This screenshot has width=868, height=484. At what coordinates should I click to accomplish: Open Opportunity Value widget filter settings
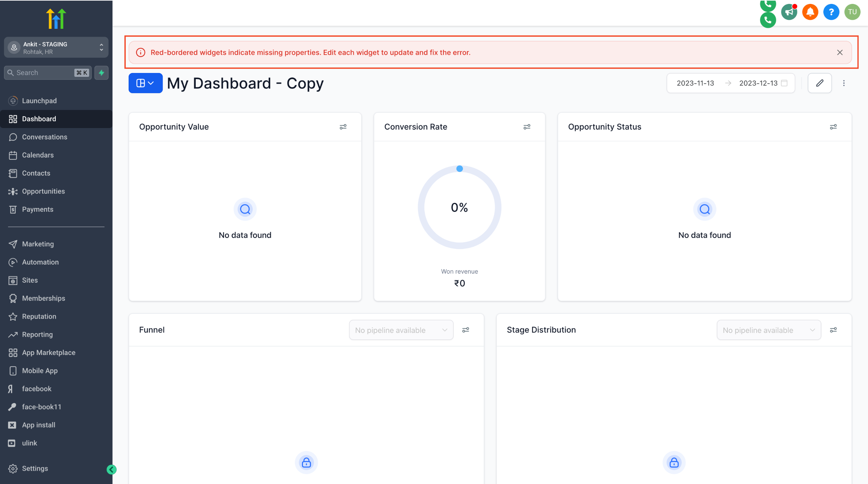tap(343, 127)
